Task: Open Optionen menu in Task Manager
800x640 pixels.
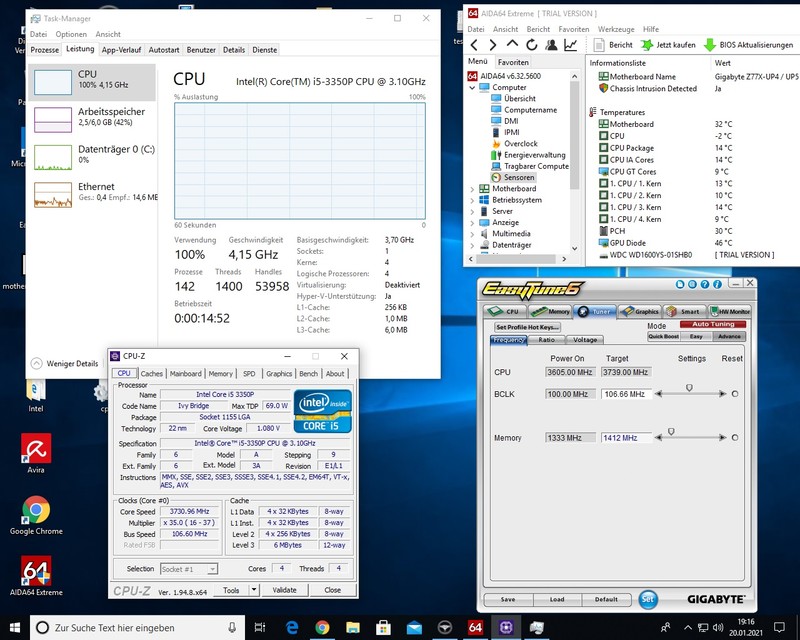Action: pyautogui.click(x=71, y=34)
